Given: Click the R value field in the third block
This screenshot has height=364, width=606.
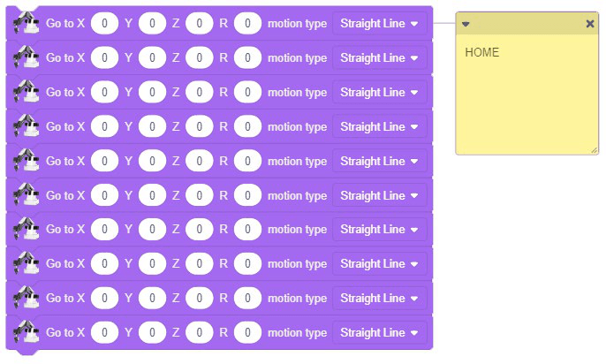Looking at the screenshot, I should click(247, 93).
